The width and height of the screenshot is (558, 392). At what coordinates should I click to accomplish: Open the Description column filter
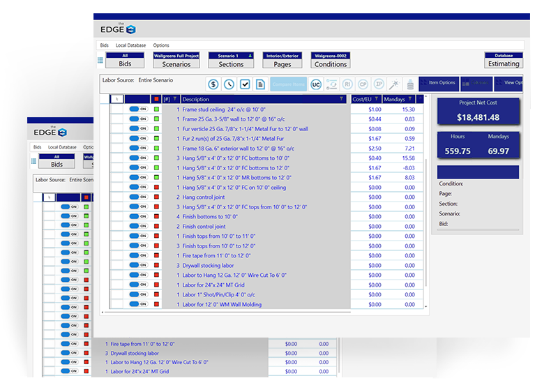point(341,99)
